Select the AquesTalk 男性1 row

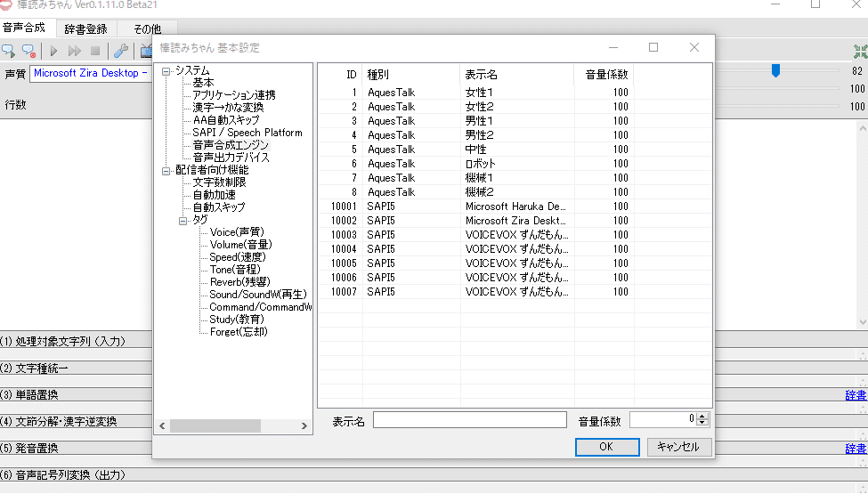pos(476,121)
